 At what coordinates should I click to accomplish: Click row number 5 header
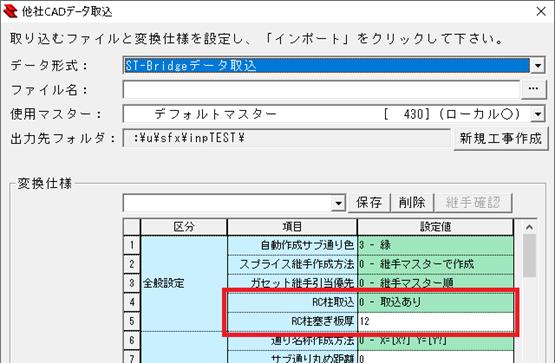click(x=132, y=321)
